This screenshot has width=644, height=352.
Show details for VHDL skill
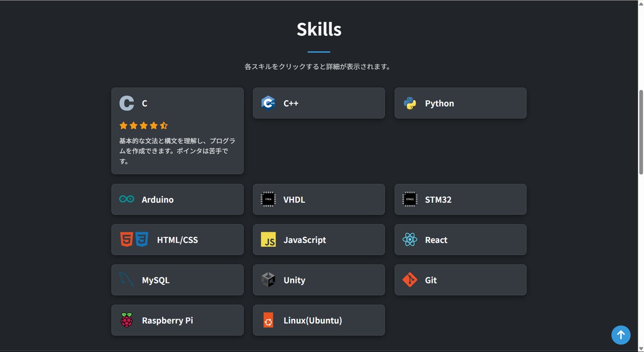(319, 199)
